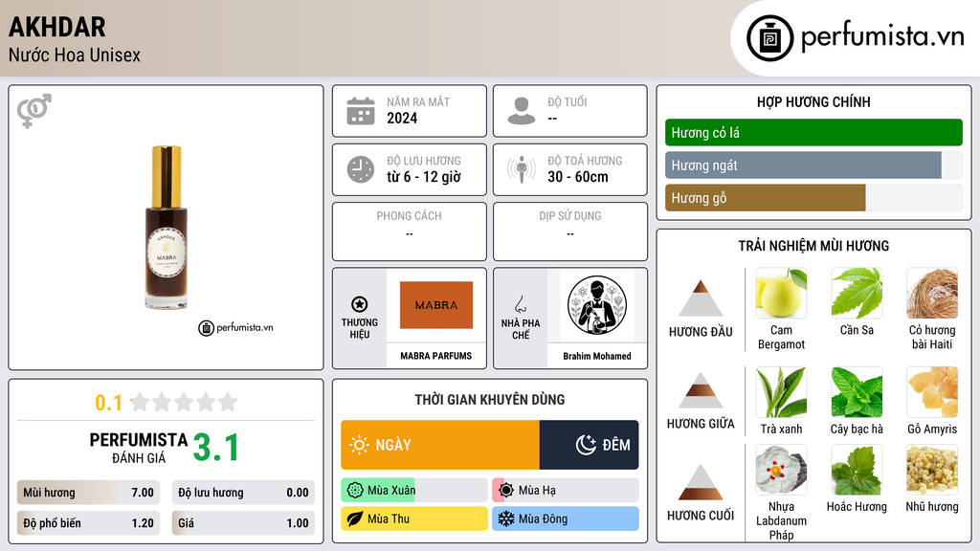
Task: Click the Phong cách card
Action: [x=410, y=231]
